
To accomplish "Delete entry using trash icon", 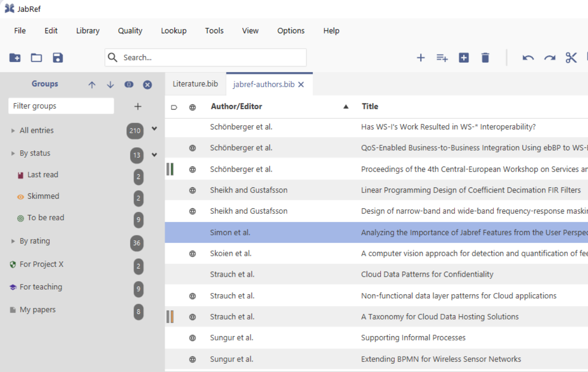I will pyautogui.click(x=485, y=58).
